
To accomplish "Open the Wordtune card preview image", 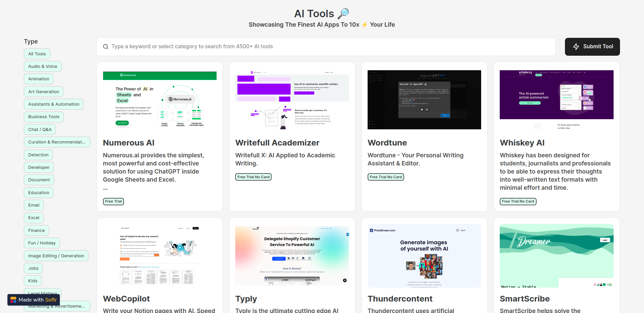I will click(x=424, y=100).
